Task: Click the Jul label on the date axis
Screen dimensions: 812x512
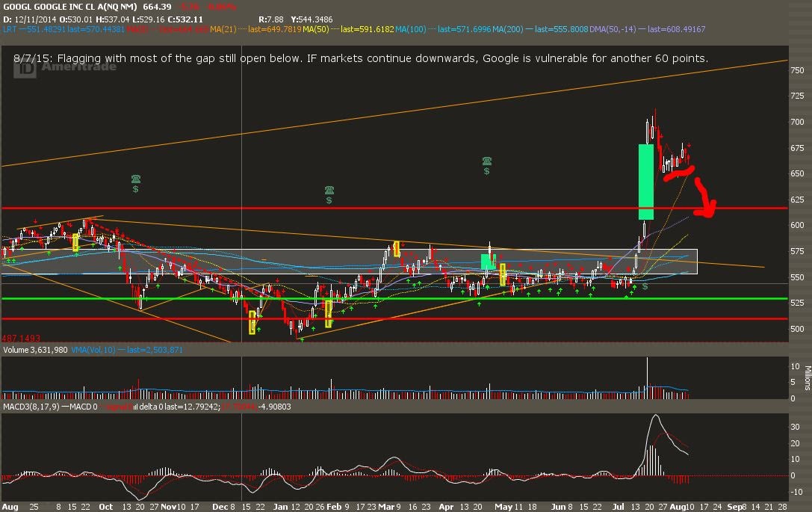Action: point(618,507)
